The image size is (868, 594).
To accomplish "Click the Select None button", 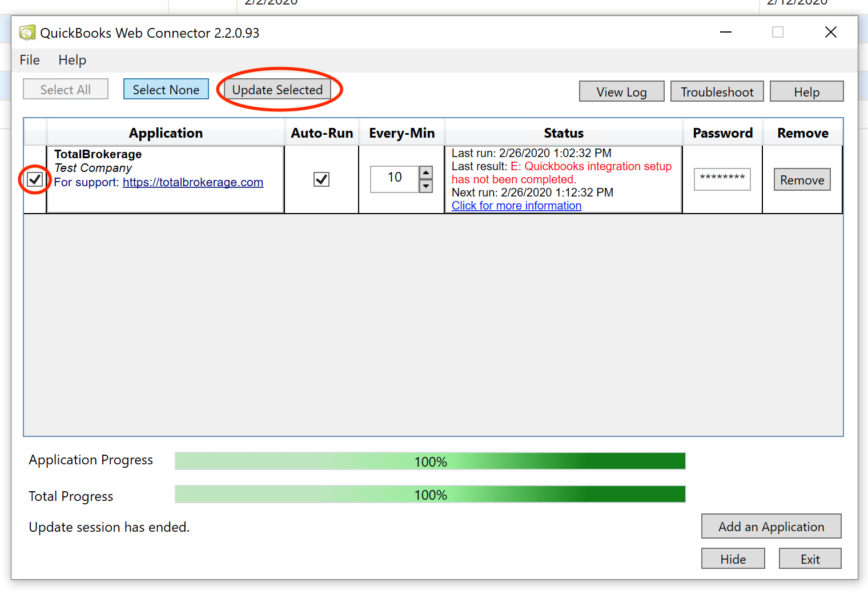I will click(166, 89).
